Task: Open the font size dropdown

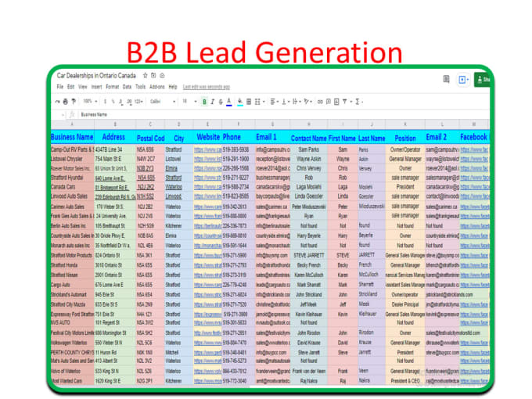Action: [189, 102]
